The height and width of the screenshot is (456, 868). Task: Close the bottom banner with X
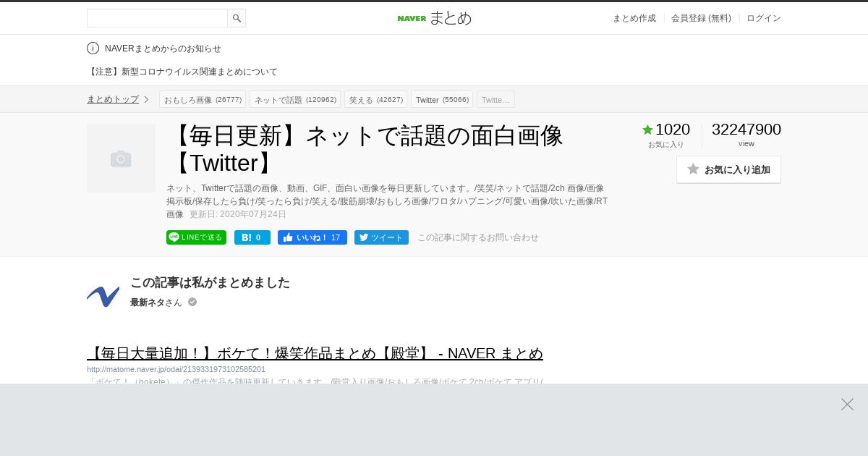click(847, 404)
